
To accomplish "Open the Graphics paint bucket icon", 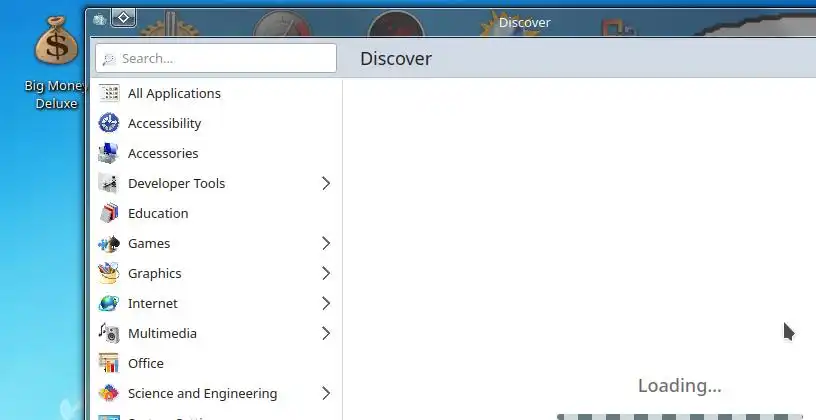I will (109, 273).
